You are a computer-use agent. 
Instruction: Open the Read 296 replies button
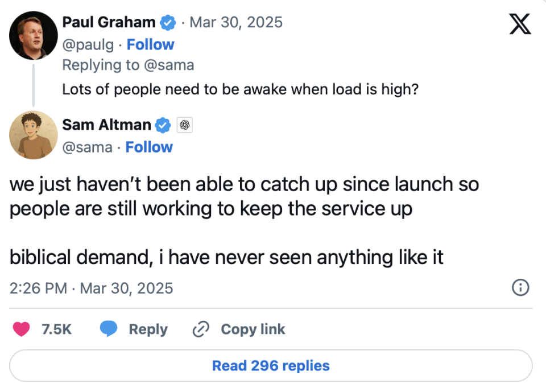[x=271, y=365]
